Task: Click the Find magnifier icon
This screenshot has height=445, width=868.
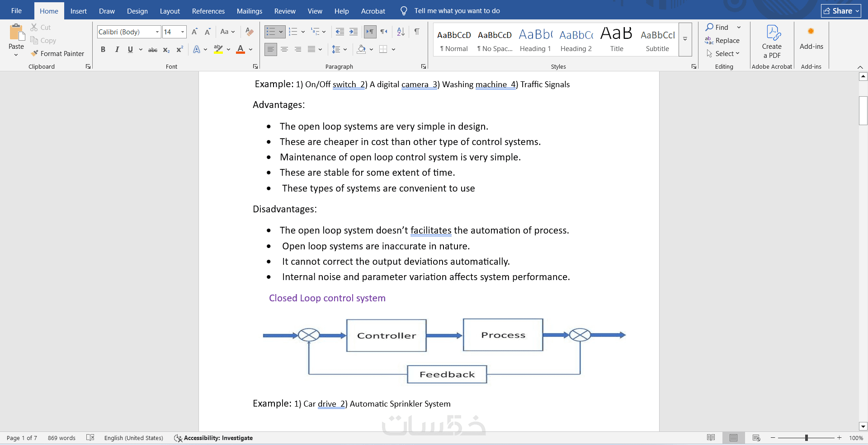Action: pos(709,27)
